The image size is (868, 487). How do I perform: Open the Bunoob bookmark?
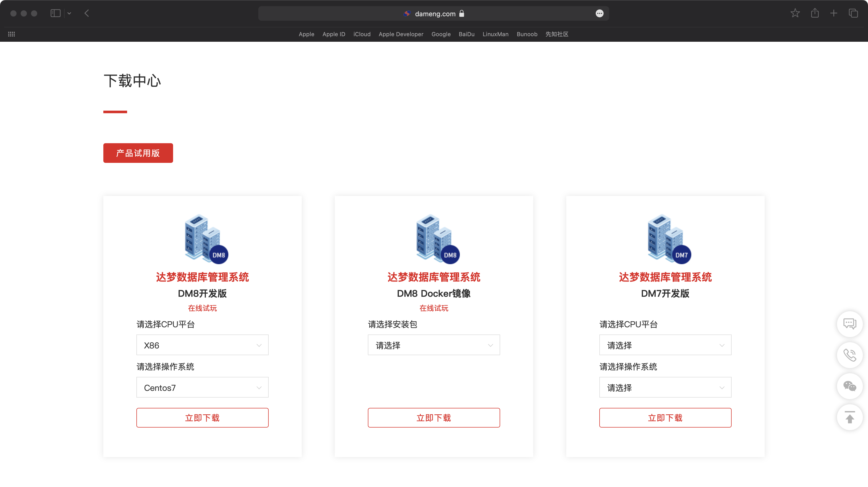[x=527, y=34]
